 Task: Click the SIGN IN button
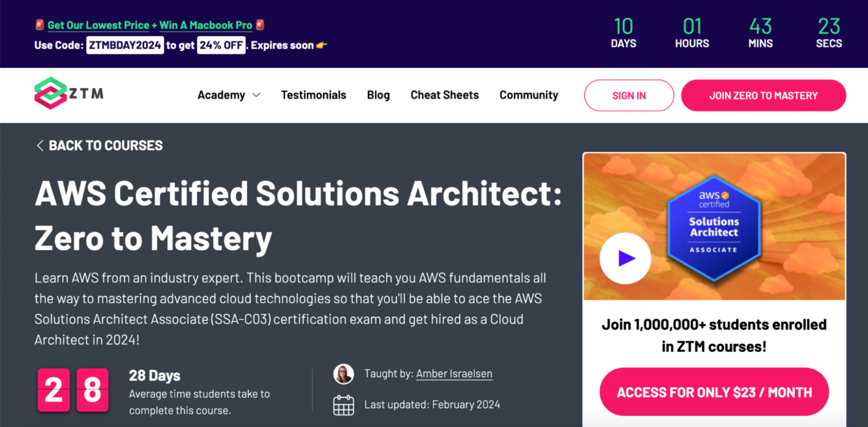point(628,95)
